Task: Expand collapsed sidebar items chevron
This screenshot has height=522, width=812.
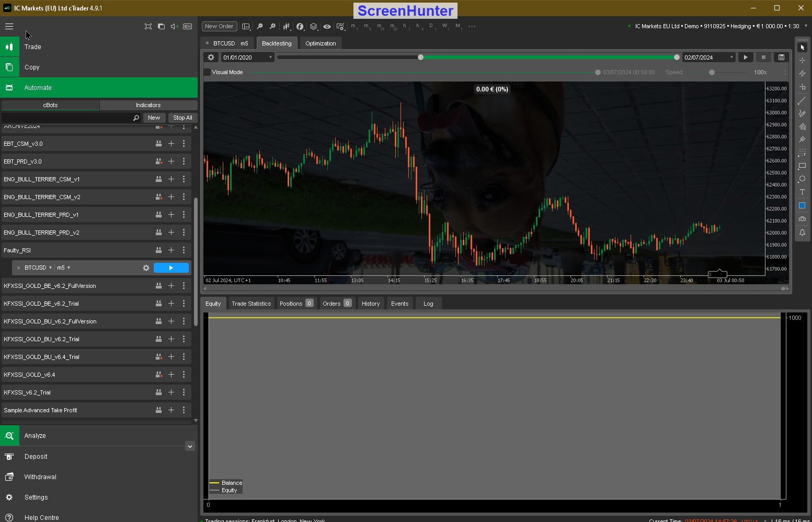Action: tap(190, 446)
